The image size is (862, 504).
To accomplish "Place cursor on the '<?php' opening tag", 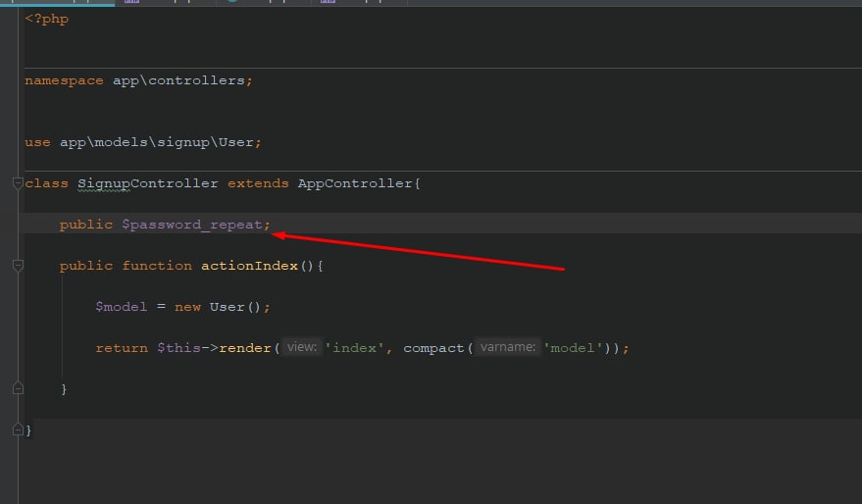I will (47, 20).
